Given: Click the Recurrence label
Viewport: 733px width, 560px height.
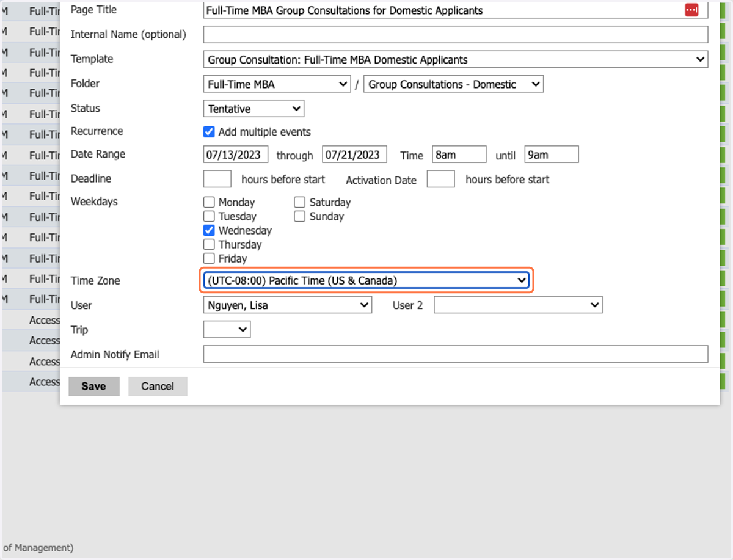Looking at the screenshot, I should point(97,131).
